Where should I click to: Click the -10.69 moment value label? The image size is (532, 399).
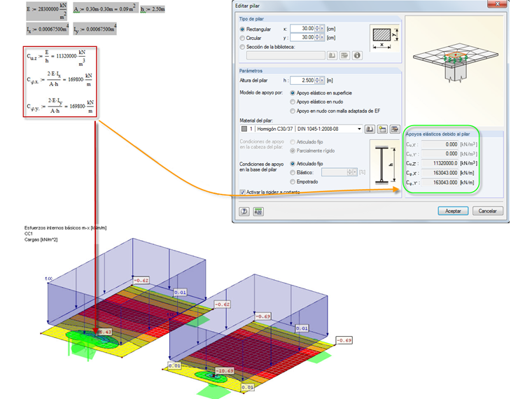(224, 371)
